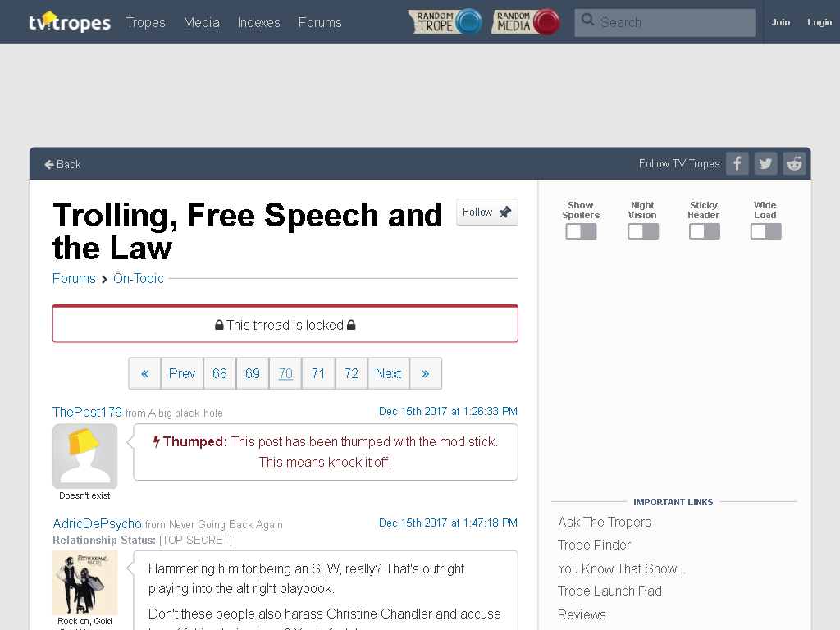This screenshot has width=840, height=630.
Task: Click the ThePest179 avatar image
Action: (85, 456)
